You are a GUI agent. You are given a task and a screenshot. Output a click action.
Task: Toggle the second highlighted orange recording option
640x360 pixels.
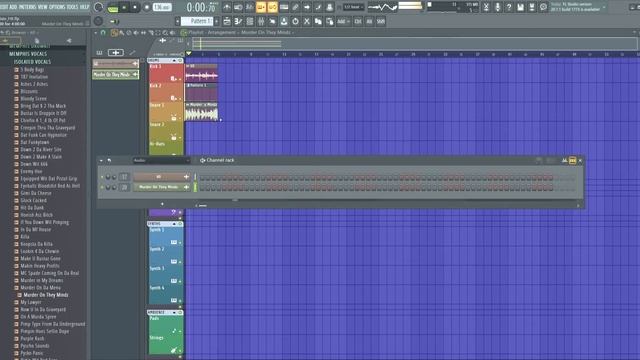(x=272, y=7)
